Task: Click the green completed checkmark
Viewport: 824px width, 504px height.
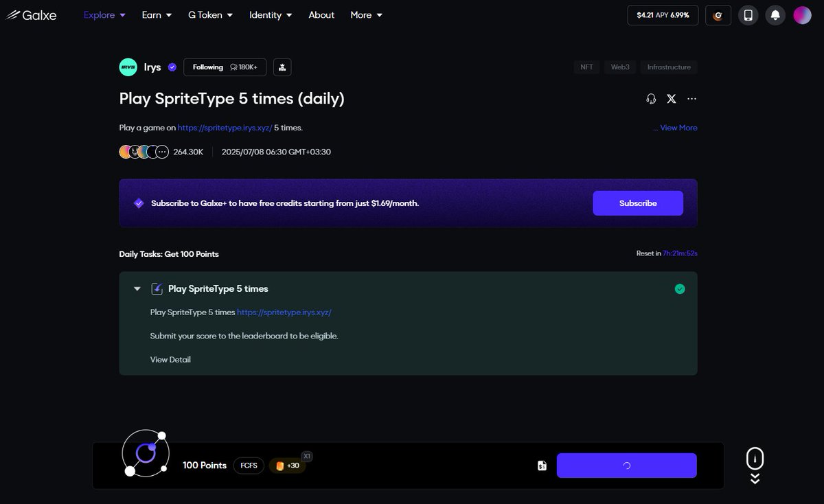Action: (680, 289)
